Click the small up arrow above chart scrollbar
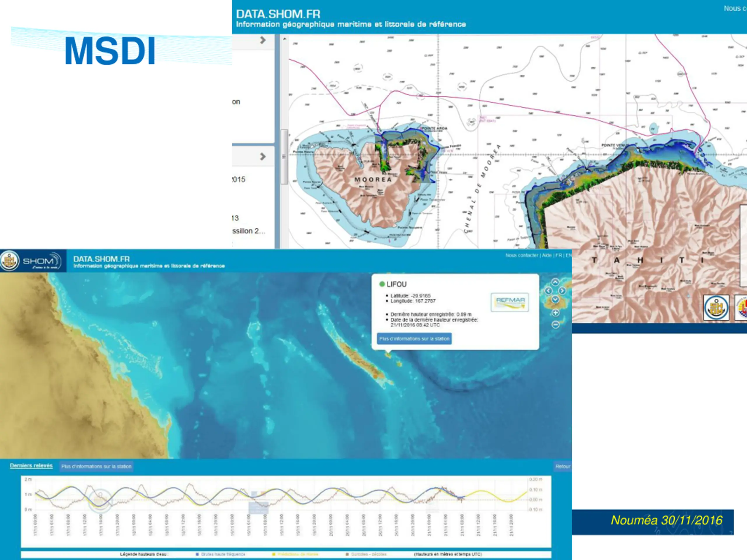The width and height of the screenshot is (747, 560). click(285, 39)
